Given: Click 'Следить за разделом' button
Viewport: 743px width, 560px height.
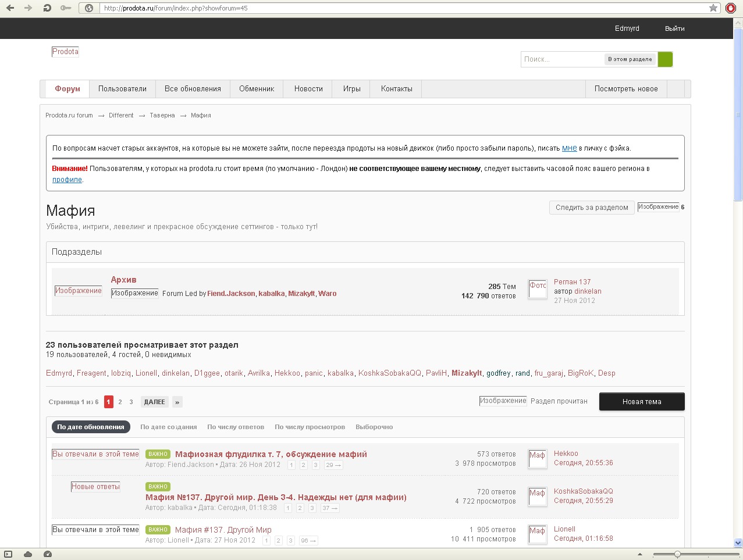Looking at the screenshot, I should click(x=591, y=208).
